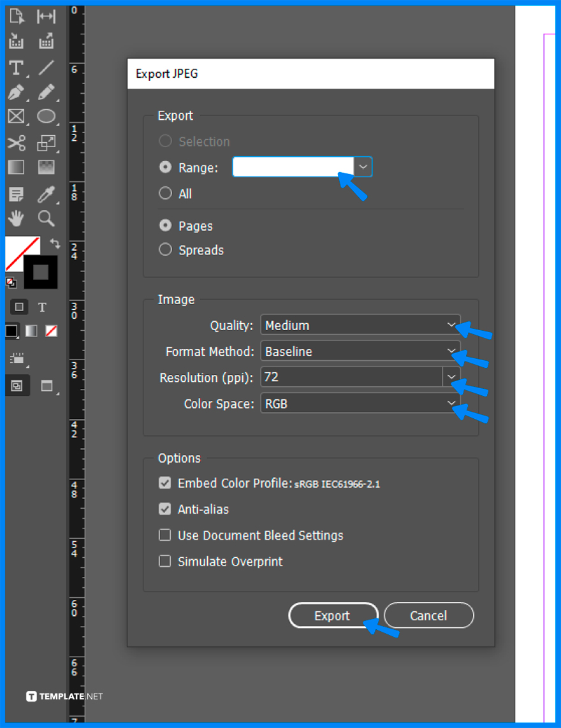Pick the Scissors tool
Image resolution: width=561 pixels, height=728 pixels.
pyautogui.click(x=16, y=143)
